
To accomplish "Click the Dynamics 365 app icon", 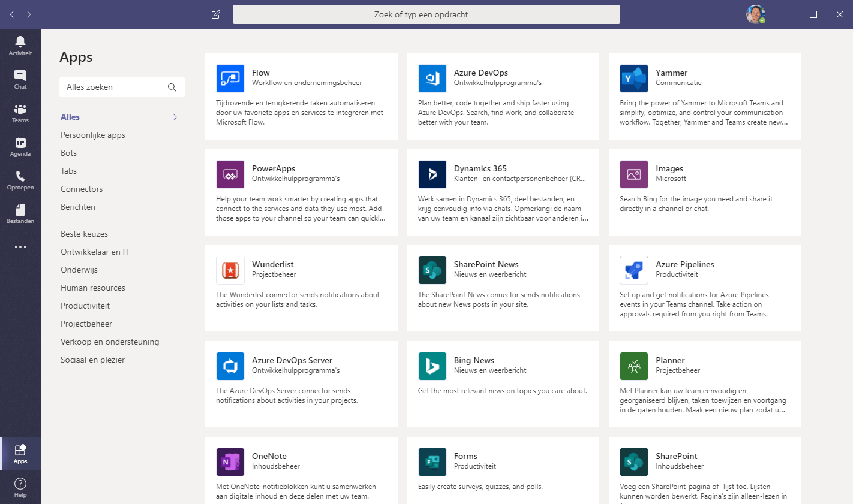I will click(x=432, y=174).
